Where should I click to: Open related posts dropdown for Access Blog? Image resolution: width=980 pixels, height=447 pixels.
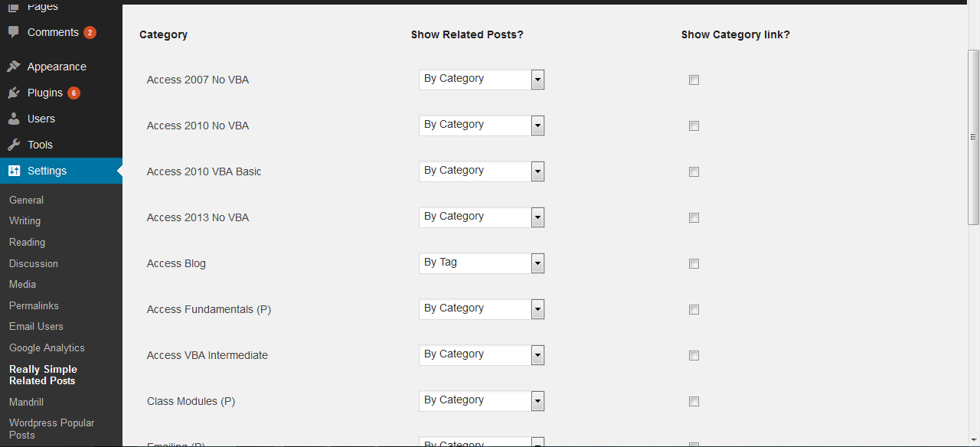(482, 263)
